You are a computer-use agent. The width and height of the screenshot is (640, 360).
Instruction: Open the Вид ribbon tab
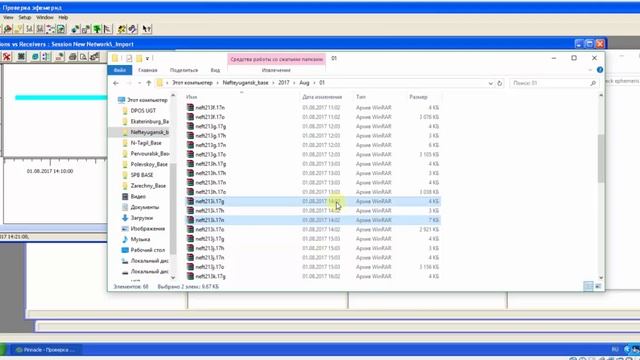(x=215, y=70)
